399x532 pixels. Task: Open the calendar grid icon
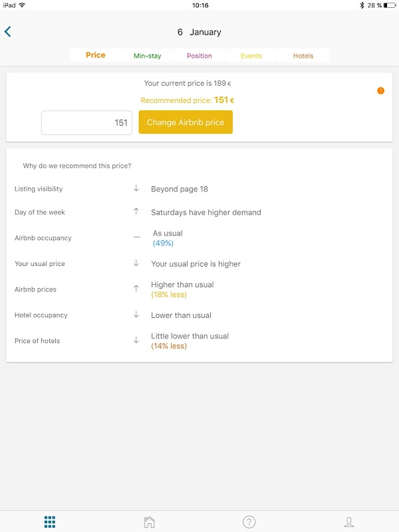click(50, 522)
